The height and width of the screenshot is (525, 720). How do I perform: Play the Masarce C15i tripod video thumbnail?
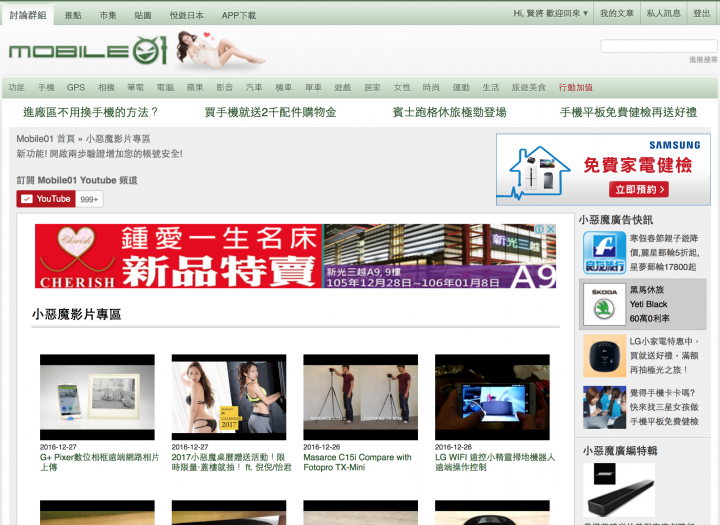[360, 397]
